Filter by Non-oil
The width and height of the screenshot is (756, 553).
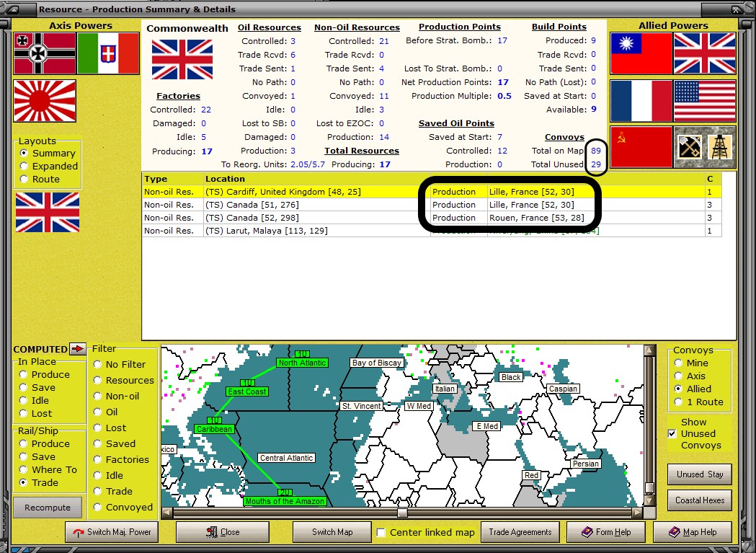point(116,396)
